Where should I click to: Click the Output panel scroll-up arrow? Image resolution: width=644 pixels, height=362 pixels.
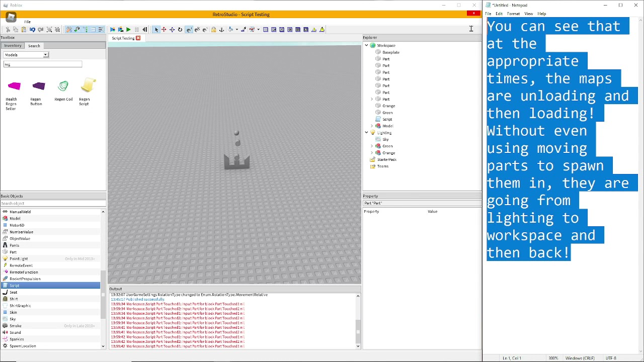point(358,296)
